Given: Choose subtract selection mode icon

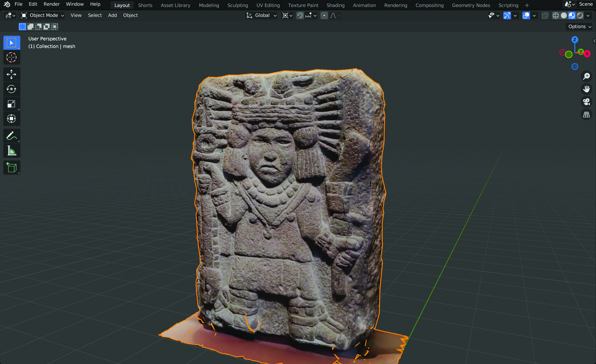Looking at the screenshot, I should 39,27.
